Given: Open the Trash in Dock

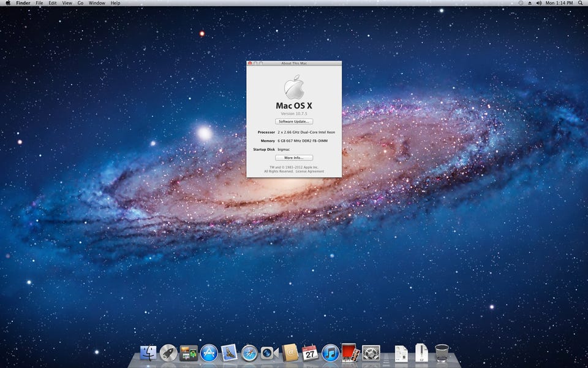Looking at the screenshot, I should point(442,353).
